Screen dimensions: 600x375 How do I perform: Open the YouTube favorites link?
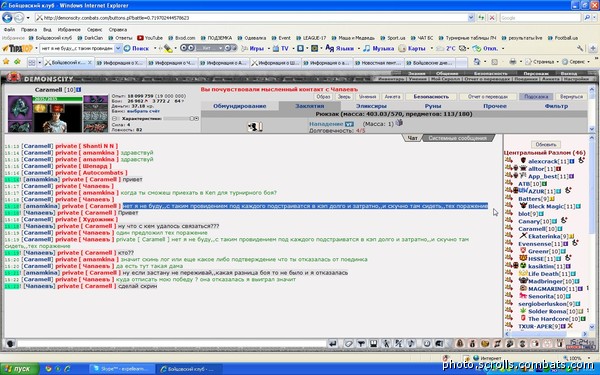point(150,38)
